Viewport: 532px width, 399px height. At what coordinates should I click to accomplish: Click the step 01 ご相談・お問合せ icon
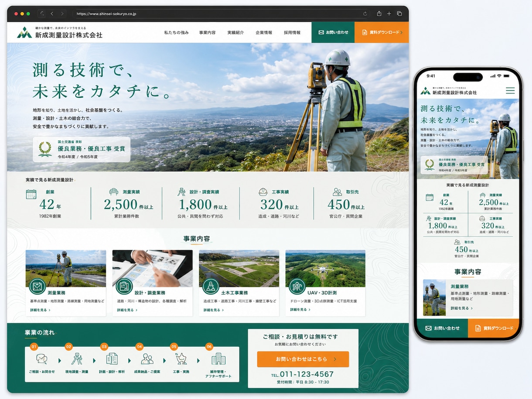(x=42, y=359)
